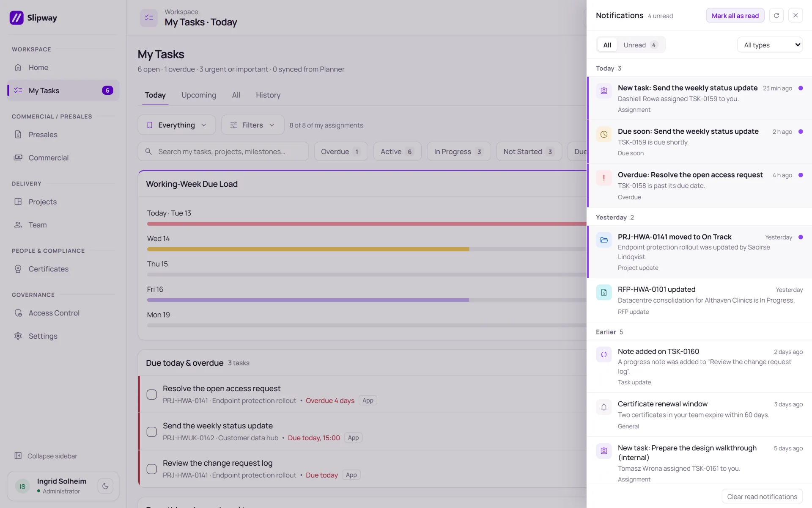Screen dimensions: 812x508
Task: Check off Review the change request log
Action: click(151, 469)
